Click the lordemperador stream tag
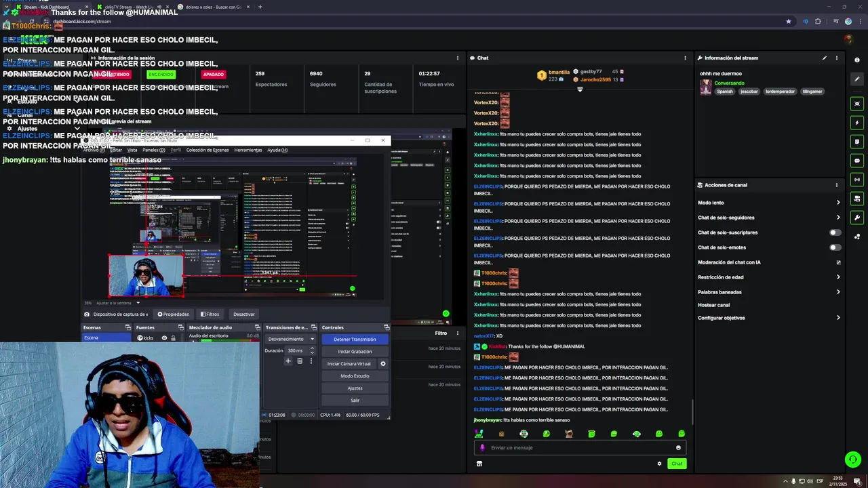This screenshot has height=488, width=868. pos(780,91)
